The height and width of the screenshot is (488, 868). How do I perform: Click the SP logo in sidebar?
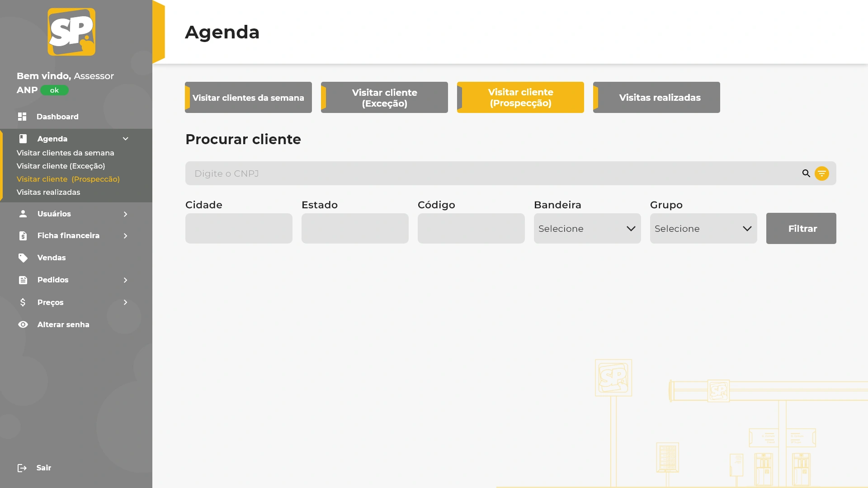[71, 32]
